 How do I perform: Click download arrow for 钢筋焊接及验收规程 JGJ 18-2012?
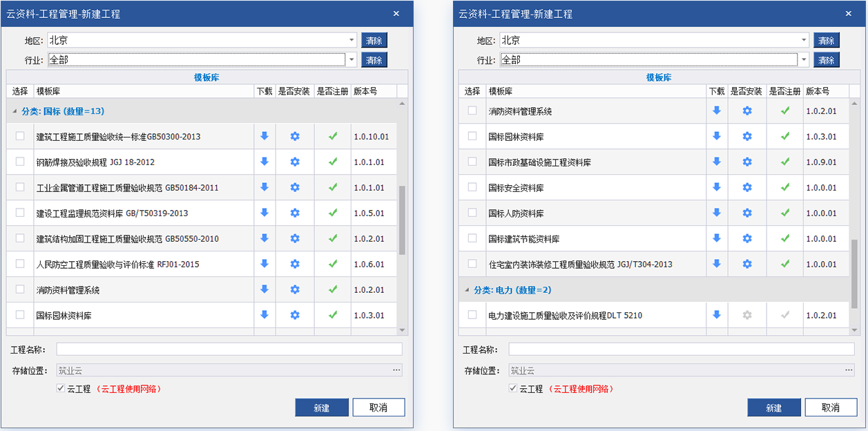pos(264,162)
